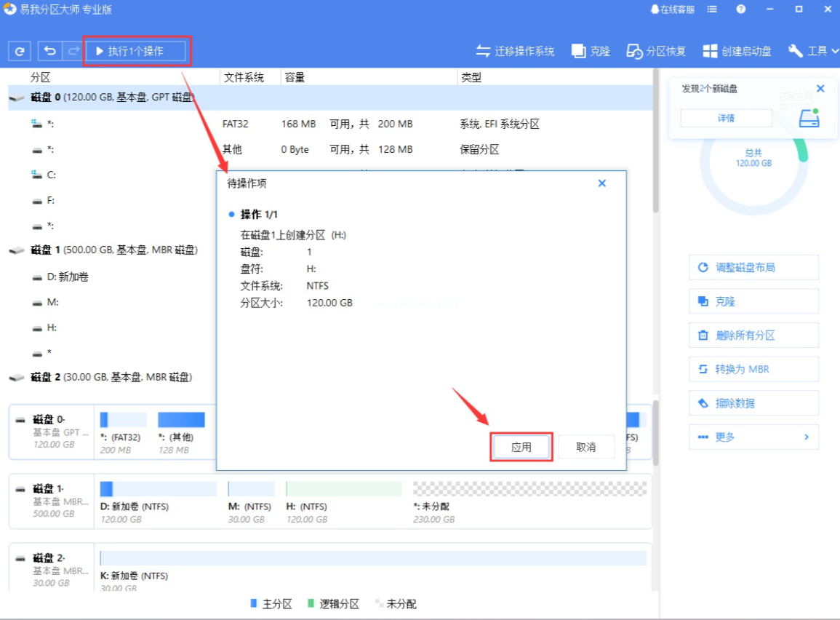Open 创建启动盘 bootable media creator
The height and width of the screenshot is (620, 840).
737,51
